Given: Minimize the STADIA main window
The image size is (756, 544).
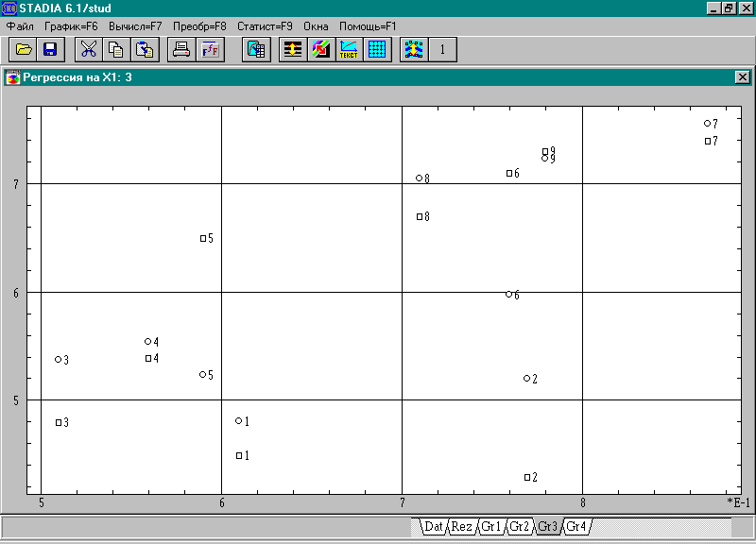Looking at the screenshot, I should point(713,8).
